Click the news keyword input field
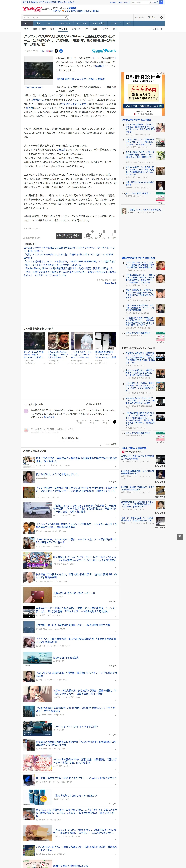Viewport: 186px width, 868px height. [43, 17]
